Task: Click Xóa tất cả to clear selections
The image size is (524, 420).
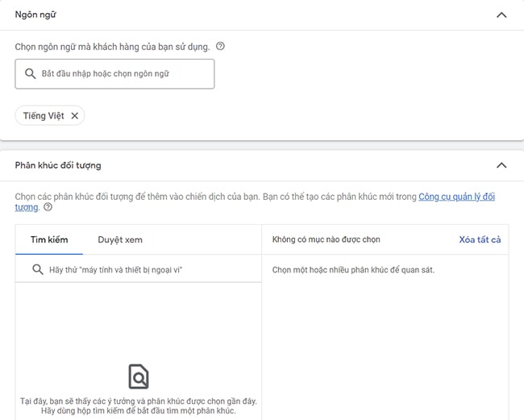Action: coord(480,239)
